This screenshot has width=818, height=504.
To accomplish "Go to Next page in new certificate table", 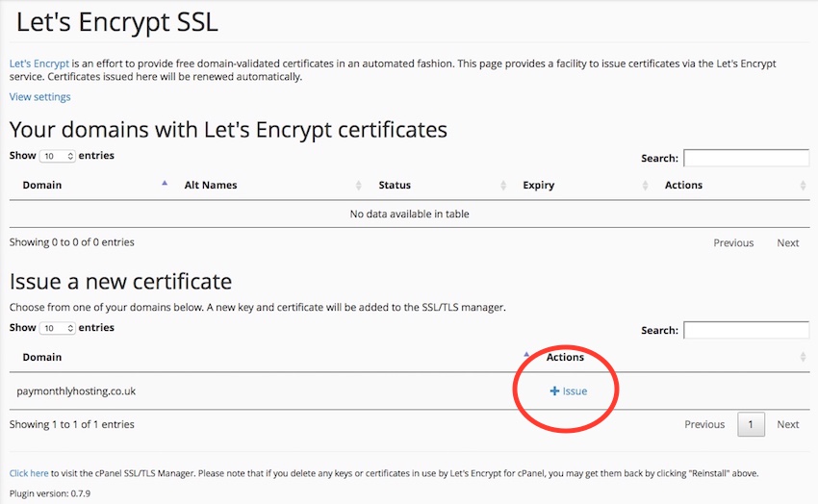I will [788, 424].
